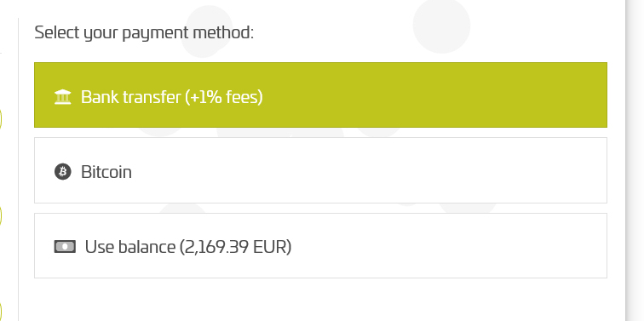644x321 pixels.
Task: Click 'Select your payment method:' heading
Action: pyautogui.click(x=144, y=33)
